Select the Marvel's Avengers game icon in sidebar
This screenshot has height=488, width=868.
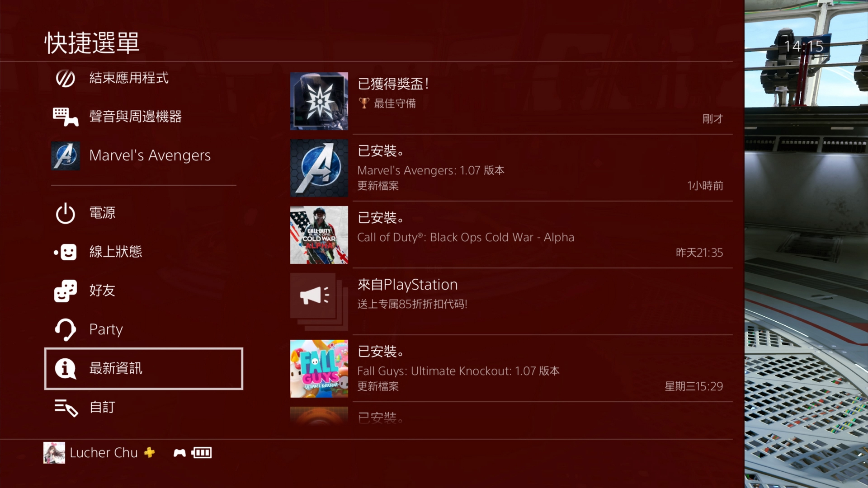tap(66, 156)
